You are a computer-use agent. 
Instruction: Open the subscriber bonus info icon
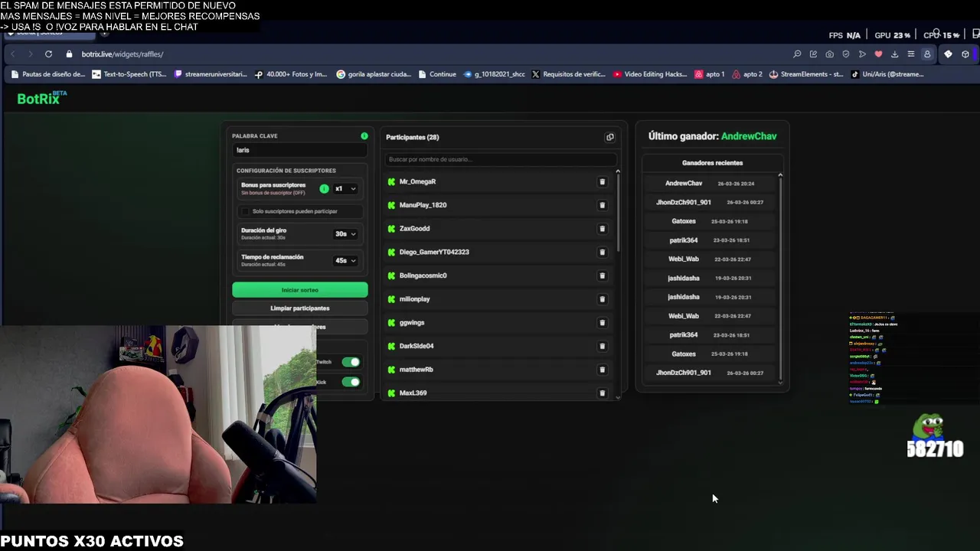[324, 188]
